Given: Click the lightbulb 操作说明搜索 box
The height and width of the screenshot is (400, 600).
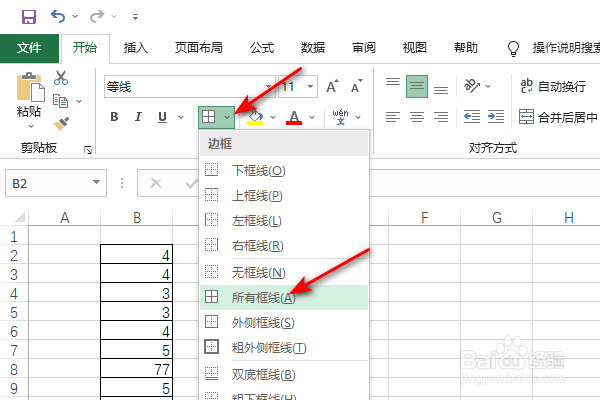Looking at the screenshot, I should coord(553,48).
